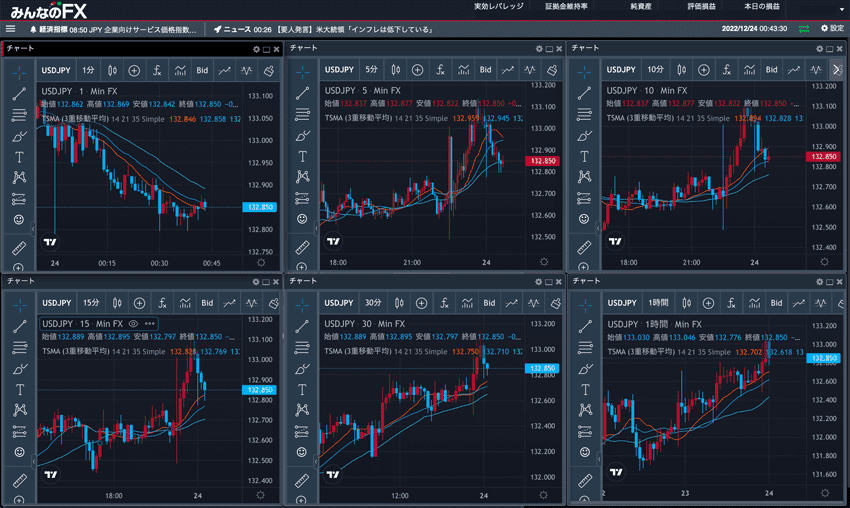Open the 設定 settings at top right
Viewport: 850px width, 508px height.
832,28
